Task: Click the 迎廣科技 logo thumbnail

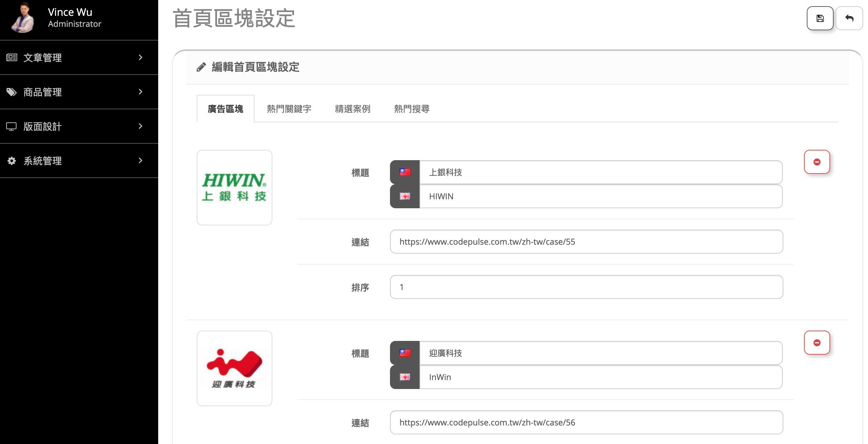Action: [235, 368]
